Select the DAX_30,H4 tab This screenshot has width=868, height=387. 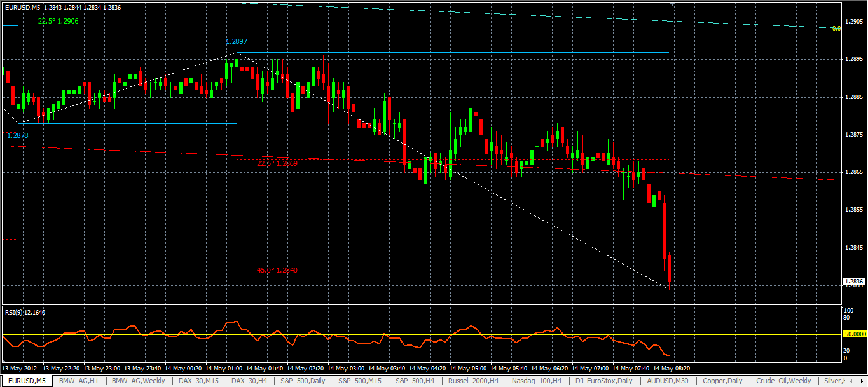point(249,381)
